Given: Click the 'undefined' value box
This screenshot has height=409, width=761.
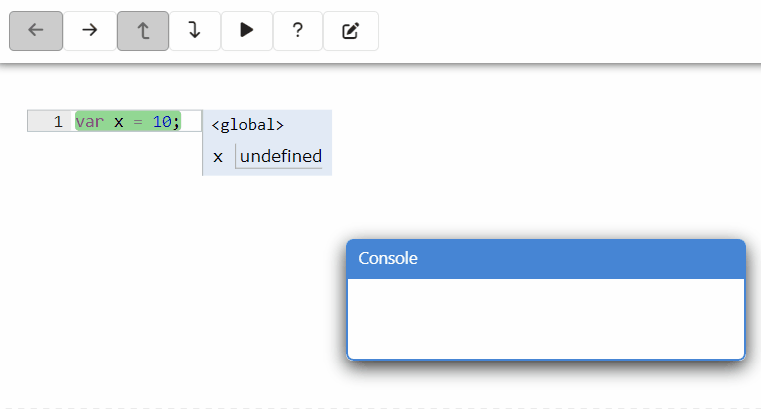Looking at the screenshot, I should pyautogui.click(x=280, y=156).
